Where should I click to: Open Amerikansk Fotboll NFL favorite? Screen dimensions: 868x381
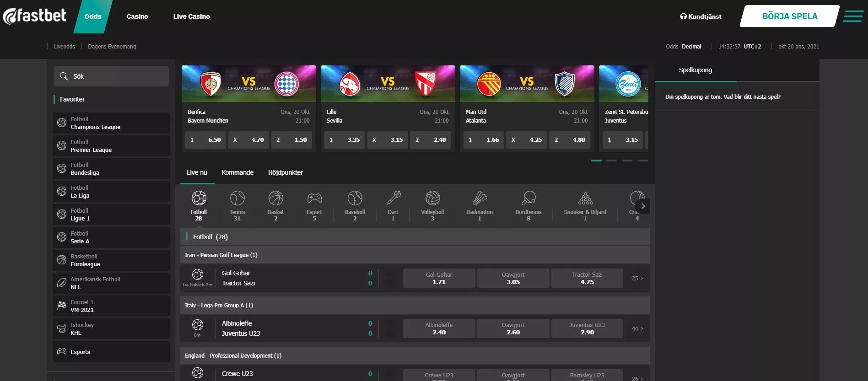pos(111,283)
